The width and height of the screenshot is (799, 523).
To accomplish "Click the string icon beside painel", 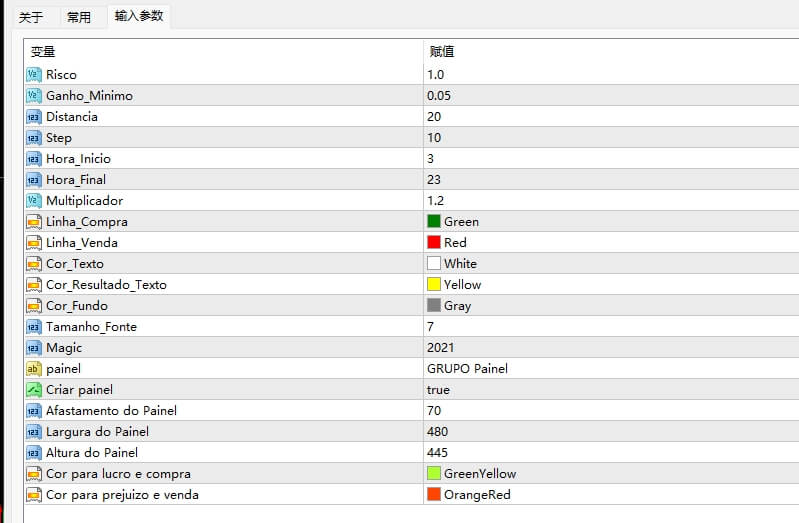I will pos(33,369).
